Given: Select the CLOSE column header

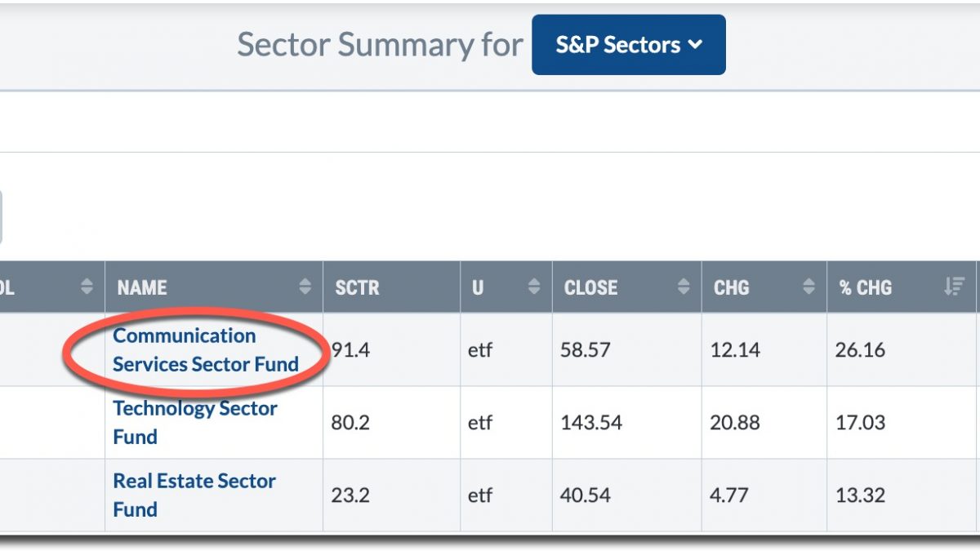Looking at the screenshot, I should point(627,287).
